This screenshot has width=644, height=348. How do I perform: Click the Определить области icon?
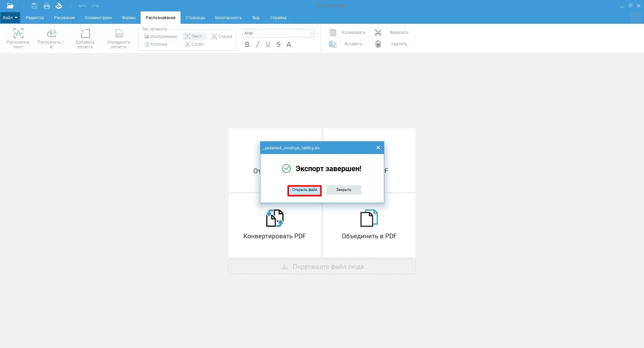pos(119,34)
